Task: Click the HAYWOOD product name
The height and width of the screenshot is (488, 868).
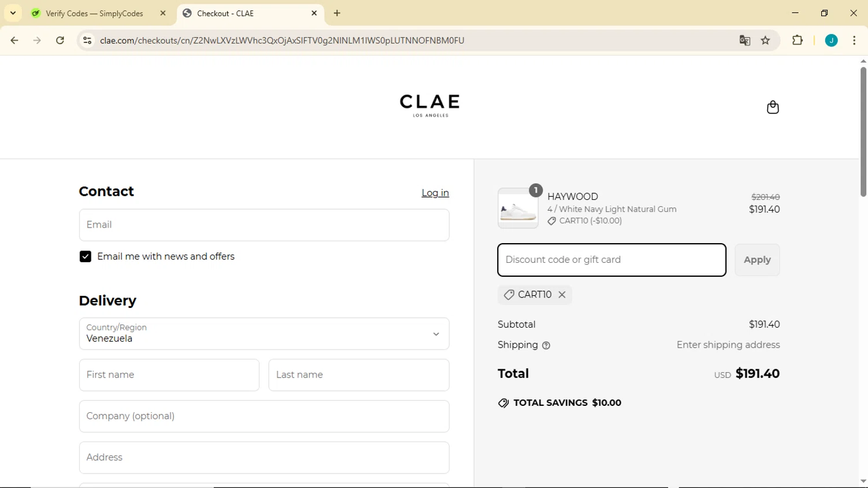Action: (573, 197)
